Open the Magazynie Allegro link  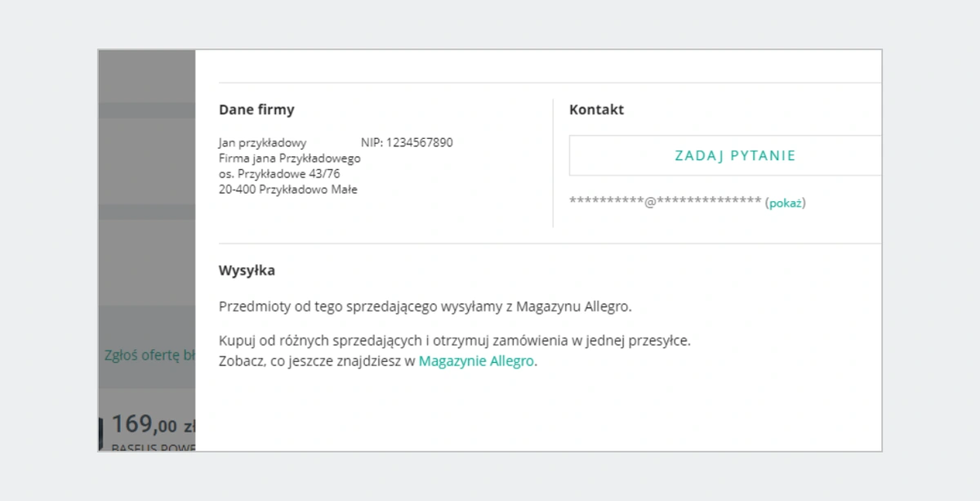coord(478,361)
